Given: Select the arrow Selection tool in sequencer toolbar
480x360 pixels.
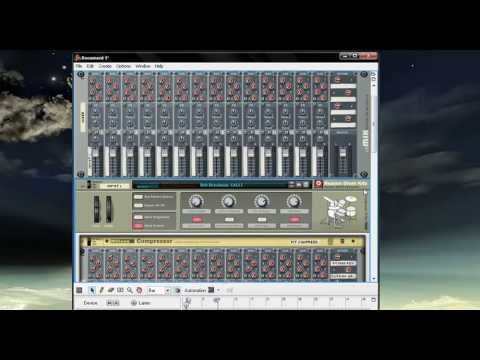Looking at the screenshot, I should pos(92,290).
